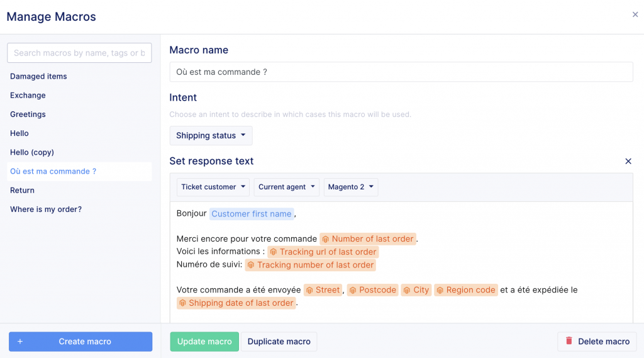The image size is (644, 358).
Task: Select the Shipping date of last order tag
Action: [236, 303]
